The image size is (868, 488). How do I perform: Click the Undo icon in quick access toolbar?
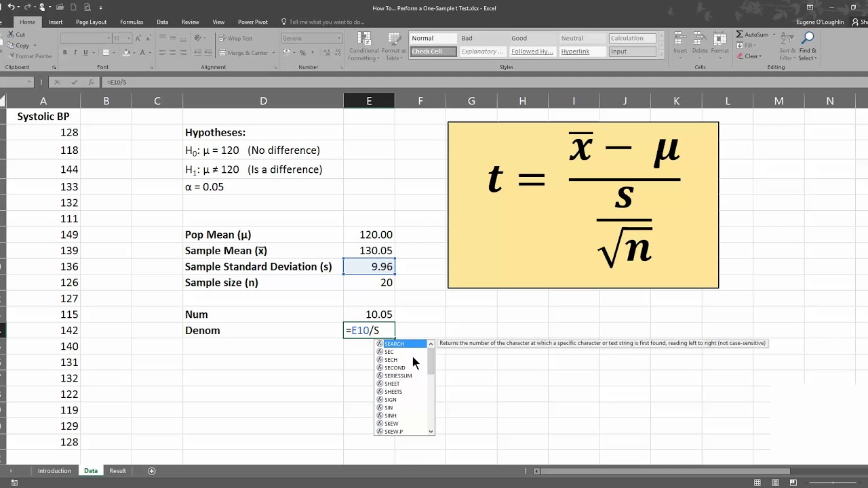pos(10,7)
